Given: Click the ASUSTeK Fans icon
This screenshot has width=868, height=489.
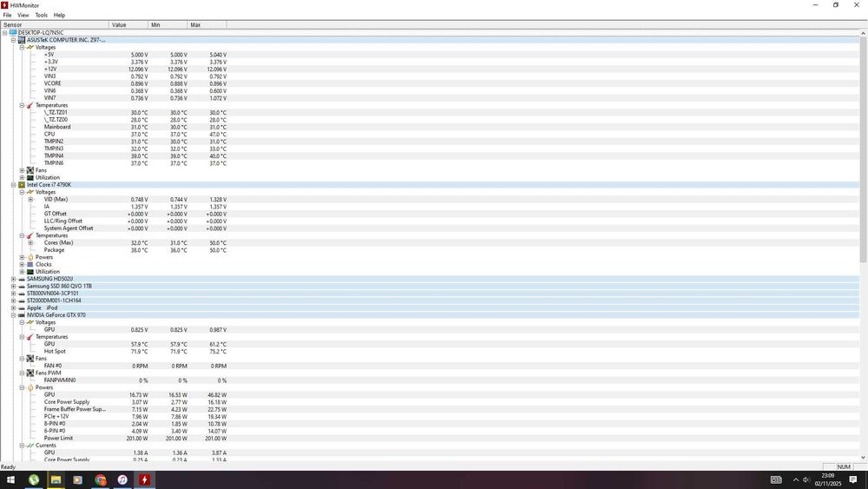Looking at the screenshot, I should pyautogui.click(x=30, y=170).
